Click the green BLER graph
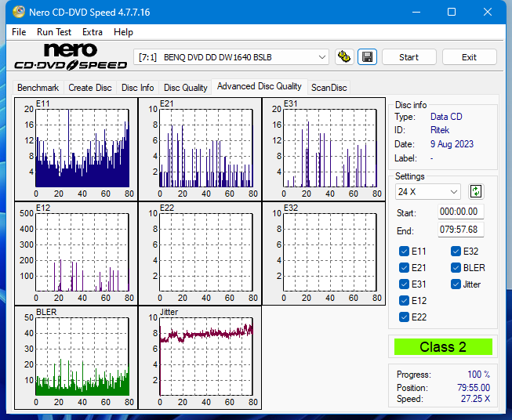512x420 pixels. pos(76,357)
